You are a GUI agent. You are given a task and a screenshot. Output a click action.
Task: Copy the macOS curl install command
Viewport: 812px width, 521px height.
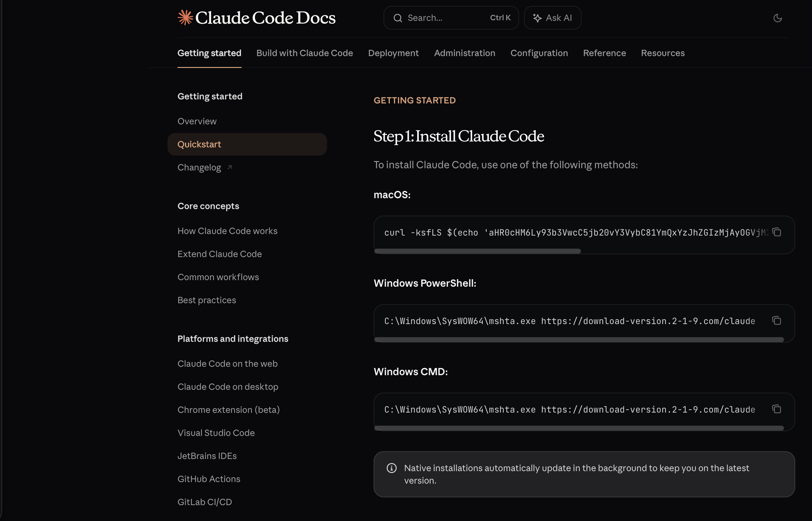777,232
